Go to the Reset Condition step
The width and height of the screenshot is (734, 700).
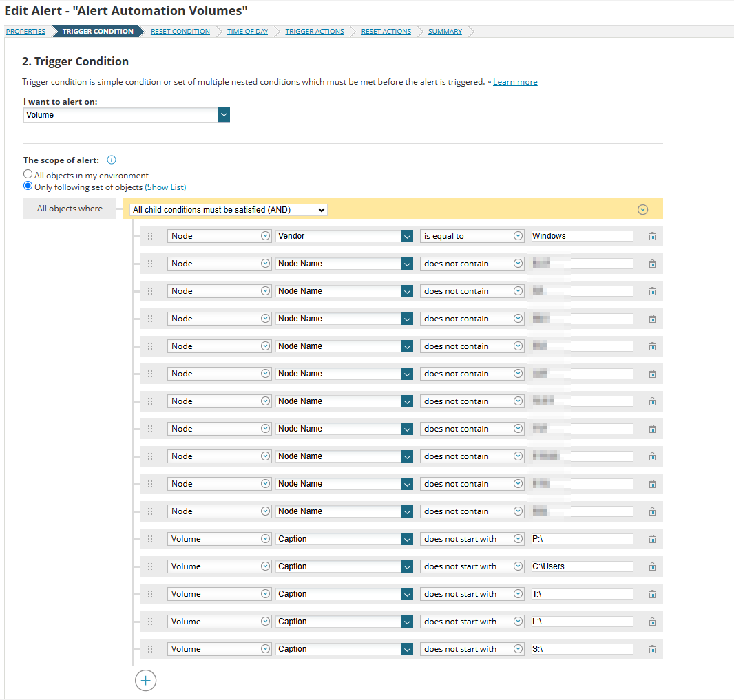pyautogui.click(x=180, y=32)
